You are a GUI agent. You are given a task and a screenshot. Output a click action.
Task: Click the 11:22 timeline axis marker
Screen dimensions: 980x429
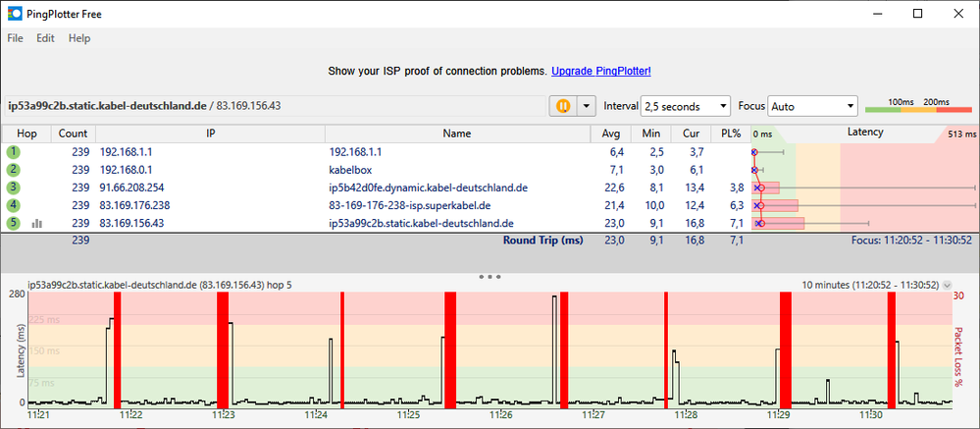pyautogui.click(x=131, y=415)
